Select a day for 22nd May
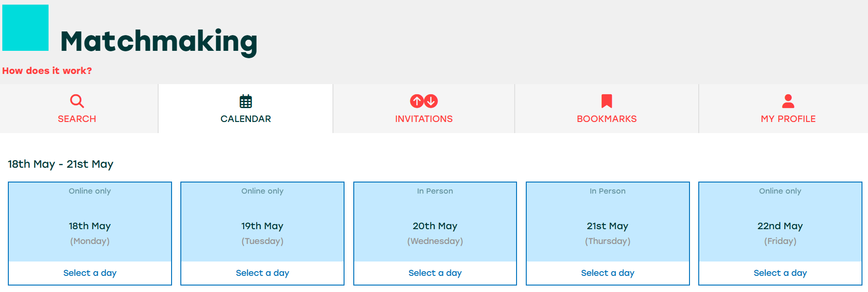The image size is (868, 292). (x=780, y=273)
